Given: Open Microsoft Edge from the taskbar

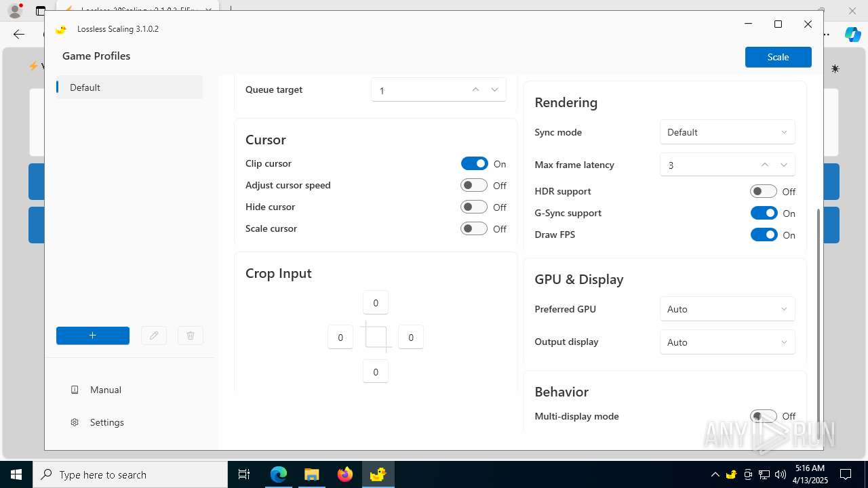Looking at the screenshot, I should tap(279, 474).
